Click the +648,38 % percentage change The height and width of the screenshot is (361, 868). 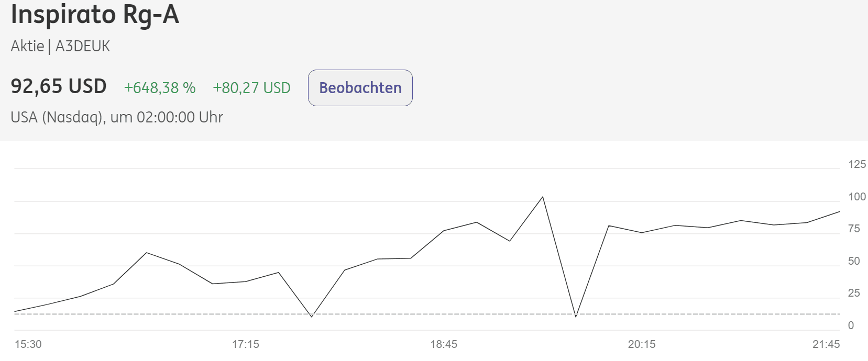click(x=160, y=88)
